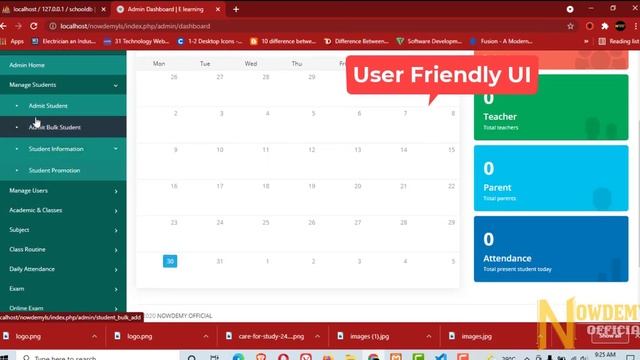The height and width of the screenshot is (360, 640).
Task: Open the Admin Home sidebar item
Action: pos(63,65)
